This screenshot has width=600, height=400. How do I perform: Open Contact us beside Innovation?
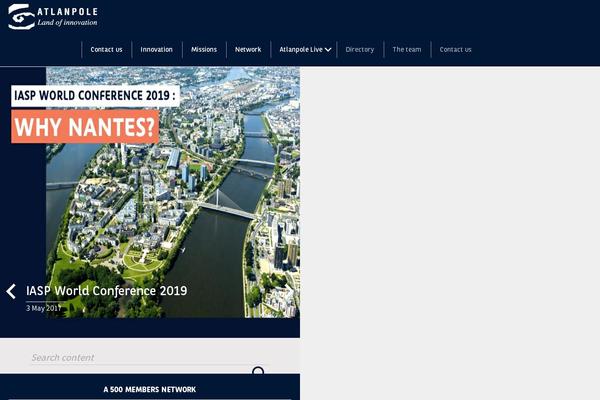tap(106, 49)
